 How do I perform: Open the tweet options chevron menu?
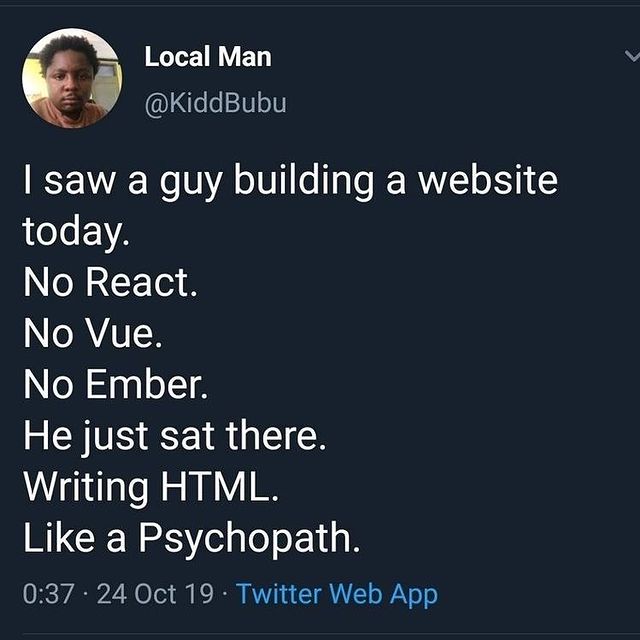pyautogui.click(x=632, y=56)
